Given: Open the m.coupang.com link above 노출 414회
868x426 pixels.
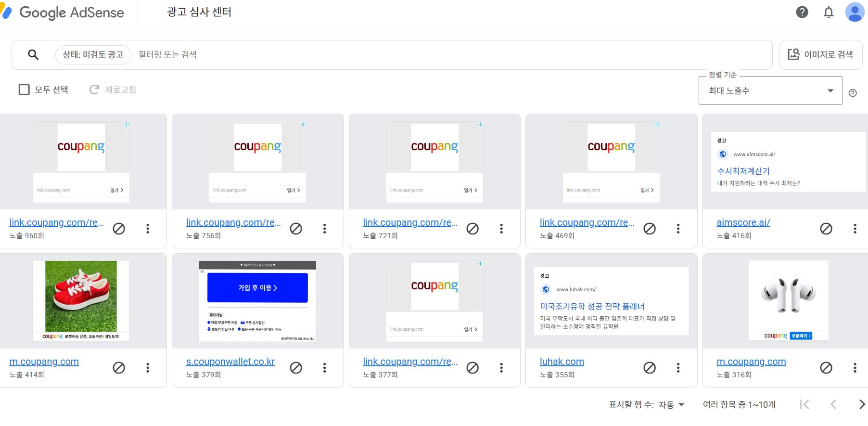Looking at the screenshot, I should pyautogui.click(x=44, y=361).
